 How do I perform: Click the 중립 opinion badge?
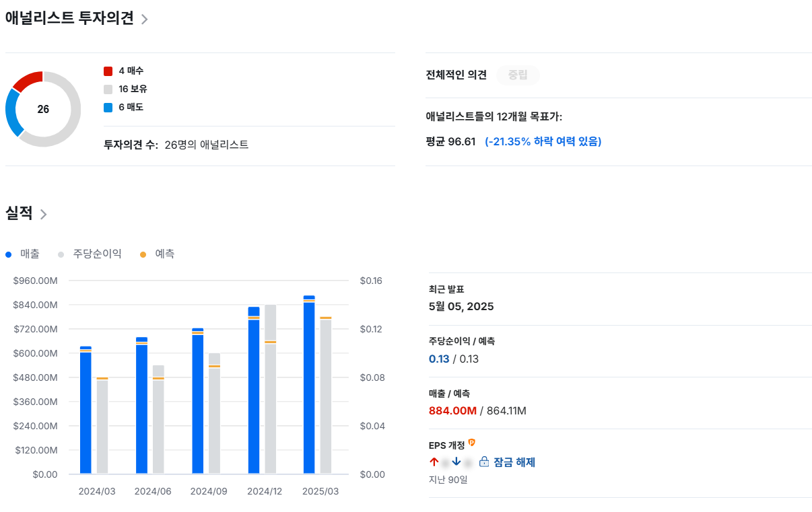pyautogui.click(x=517, y=75)
